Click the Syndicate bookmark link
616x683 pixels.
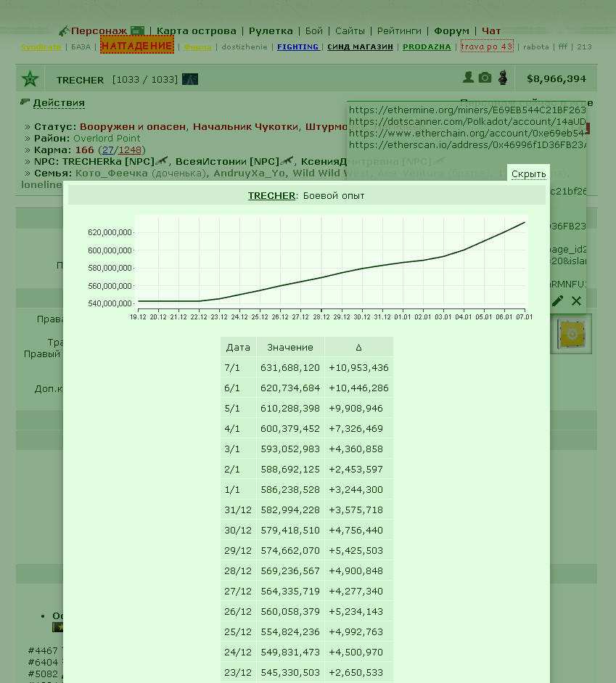[x=41, y=46]
